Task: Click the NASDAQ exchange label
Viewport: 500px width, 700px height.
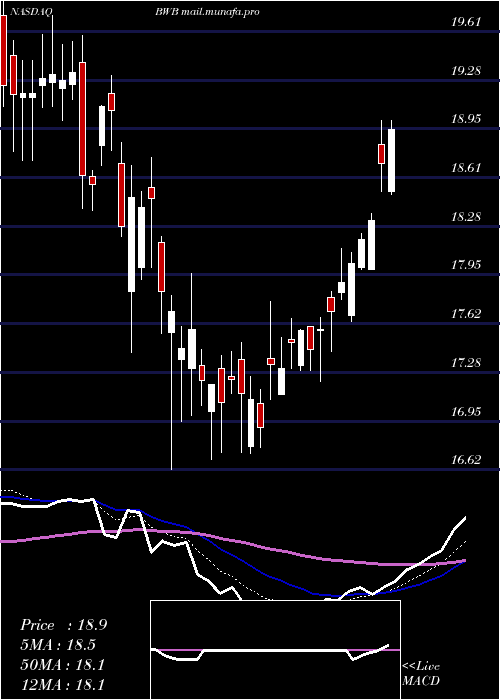Action: (x=31, y=12)
